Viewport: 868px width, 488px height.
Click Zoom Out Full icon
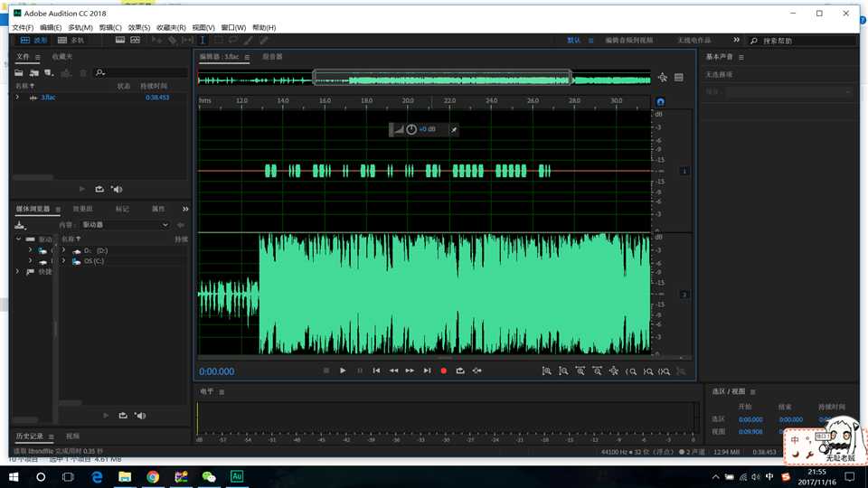pyautogui.click(x=614, y=371)
